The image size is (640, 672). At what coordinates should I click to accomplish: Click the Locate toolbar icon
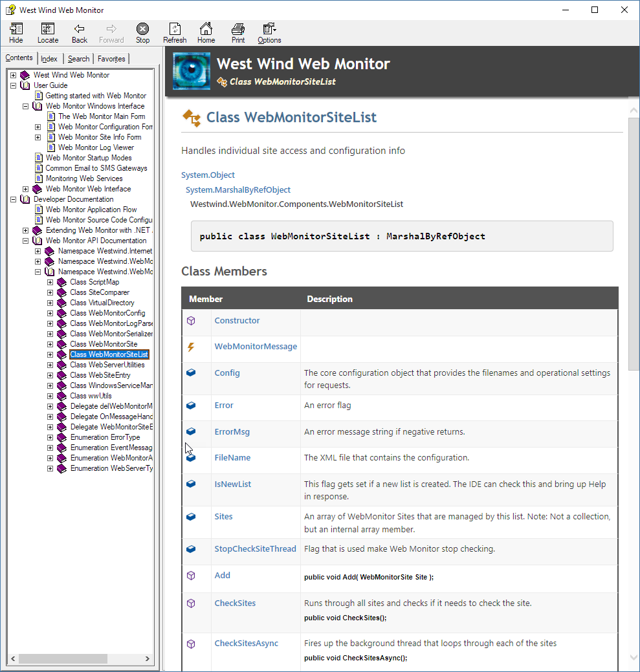pos(48,28)
